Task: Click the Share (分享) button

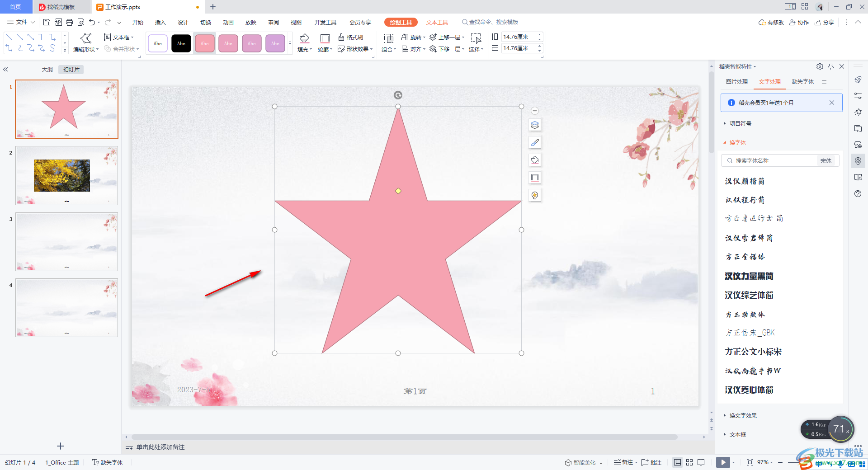Action: [824, 22]
